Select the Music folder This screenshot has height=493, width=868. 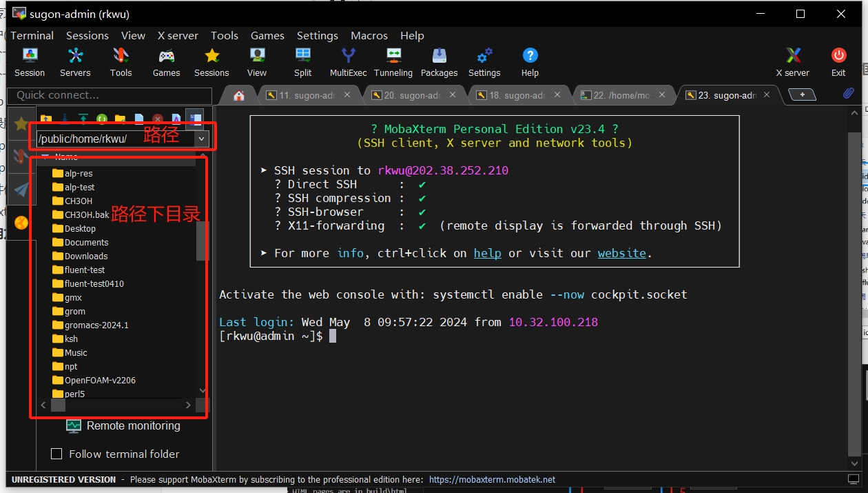(70, 352)
